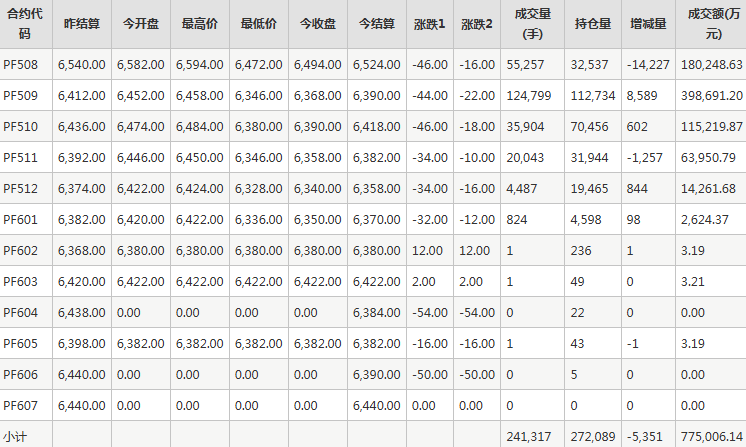Viewport: 746px width, 447px height.
Task: Select the 增减量 column header
Action: point(648,24)
